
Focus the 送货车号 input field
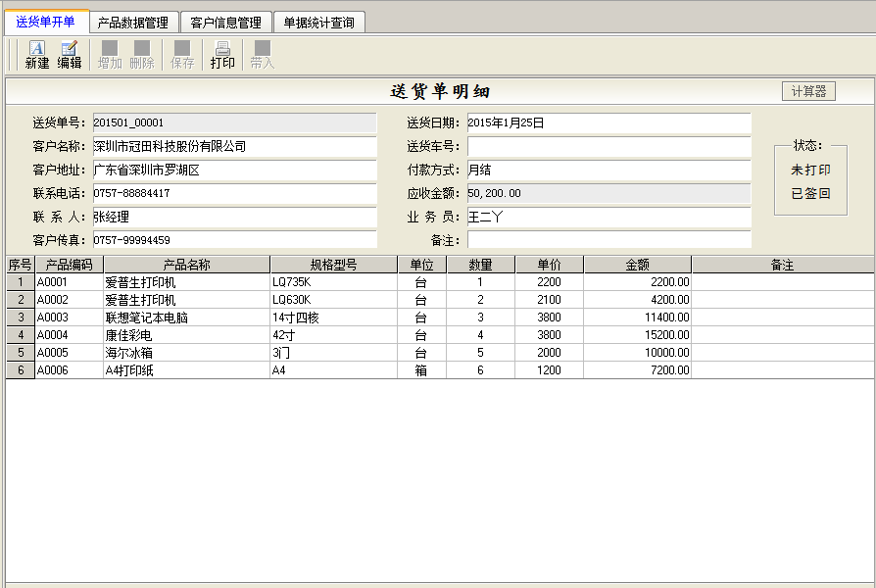click(x=608, y=147)
